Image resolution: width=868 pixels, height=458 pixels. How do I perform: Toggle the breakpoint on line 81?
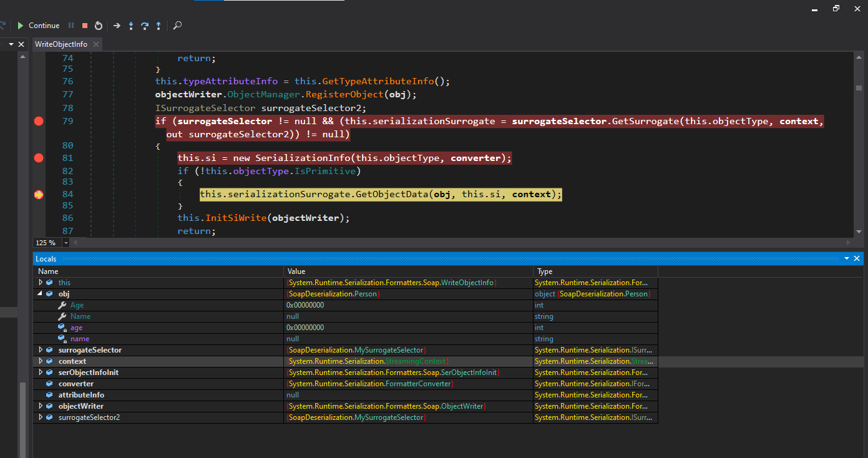[x=39, y=158]
